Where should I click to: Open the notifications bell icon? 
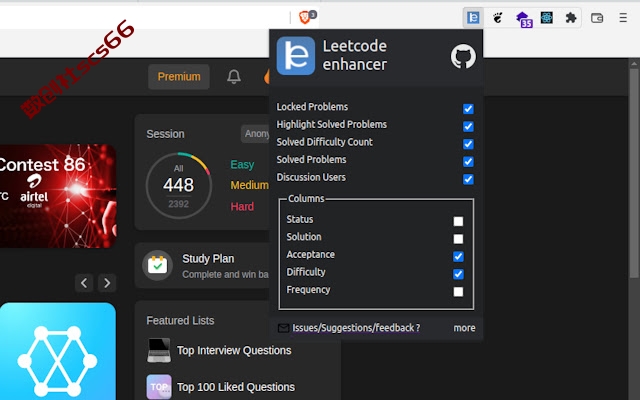coord(234,76)
